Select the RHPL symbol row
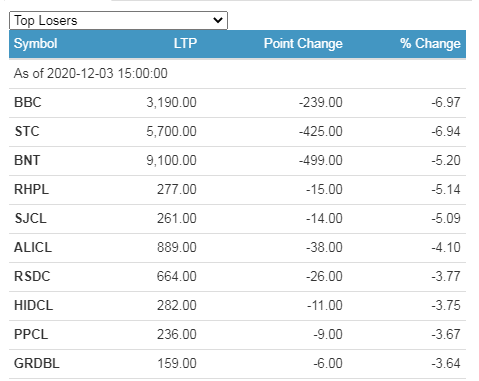Screen dimensions: 479x381 (x=237, y=189)
